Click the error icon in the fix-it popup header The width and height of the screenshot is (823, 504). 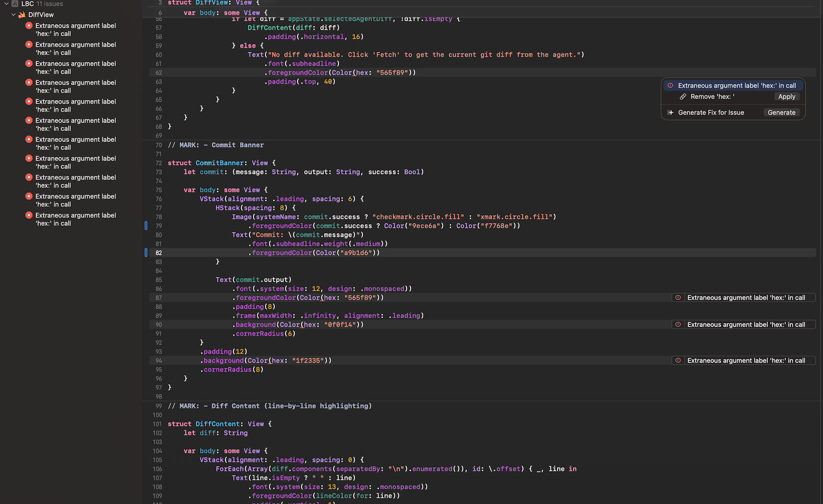click(x=670, y=85)
